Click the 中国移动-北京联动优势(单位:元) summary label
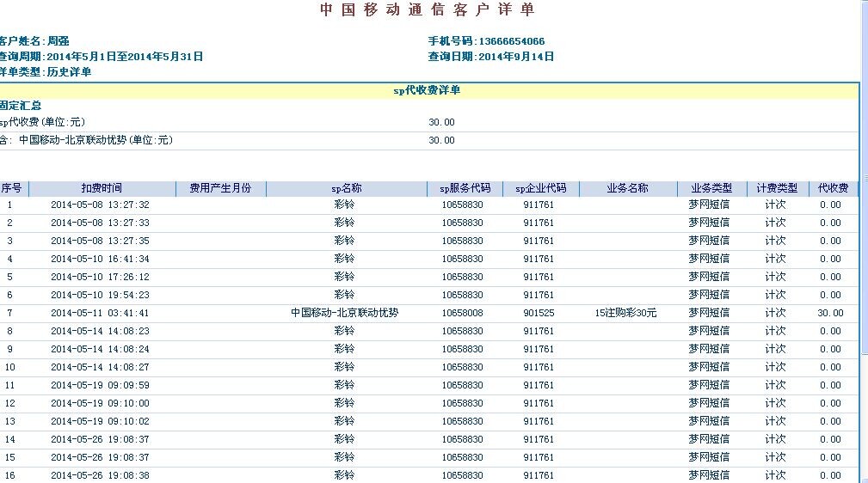The image size is (868, 483). click(x=95, y=140)
